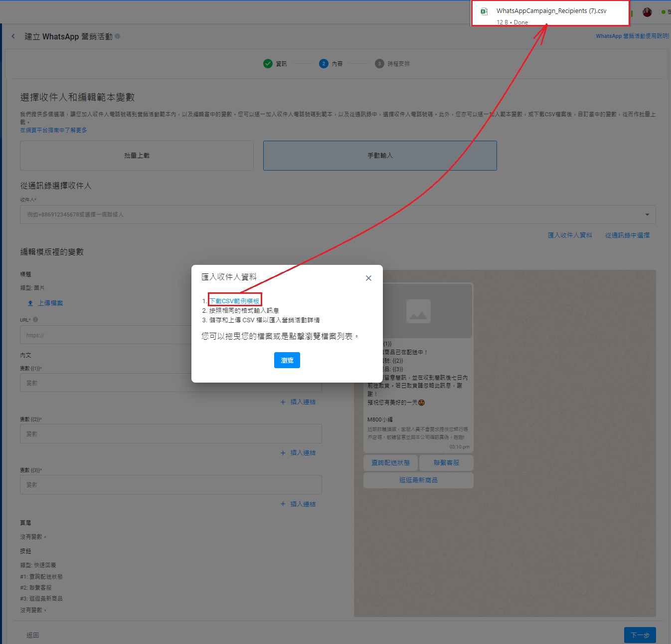This screenshot has height=644, width=671.
Task: Expand the 收件人 dropdown arrow
Action: (x=647, y=215)
